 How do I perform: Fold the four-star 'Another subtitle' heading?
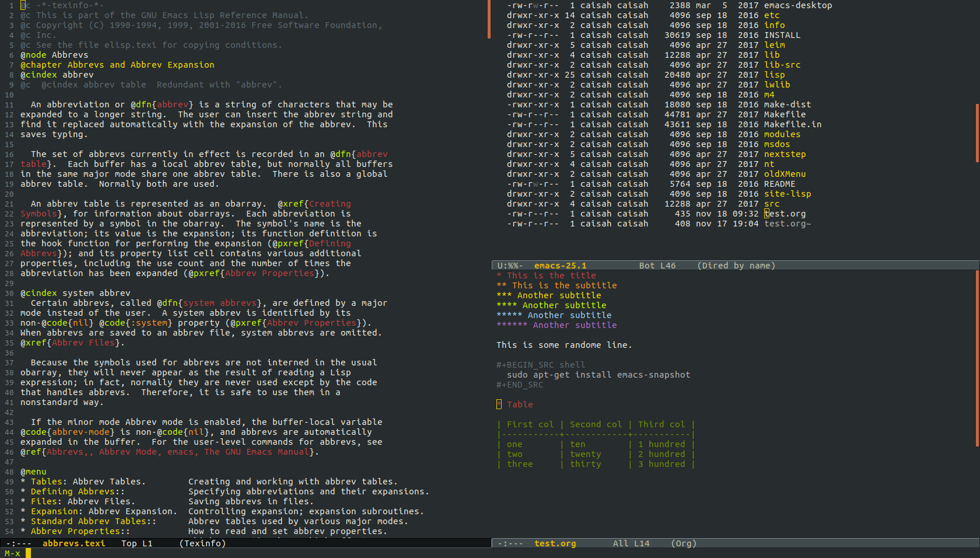[551, 305]
